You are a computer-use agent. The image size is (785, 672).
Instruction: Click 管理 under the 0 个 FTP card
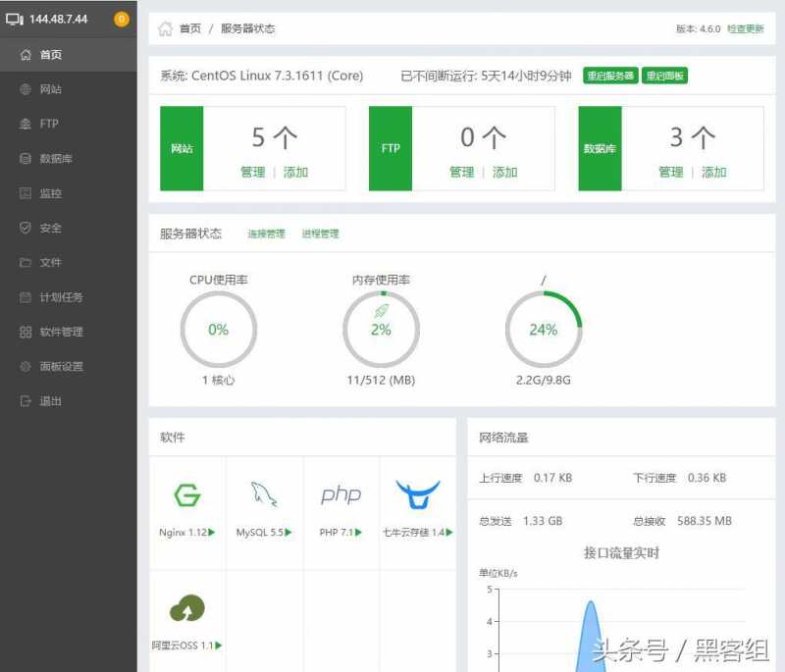461,172
